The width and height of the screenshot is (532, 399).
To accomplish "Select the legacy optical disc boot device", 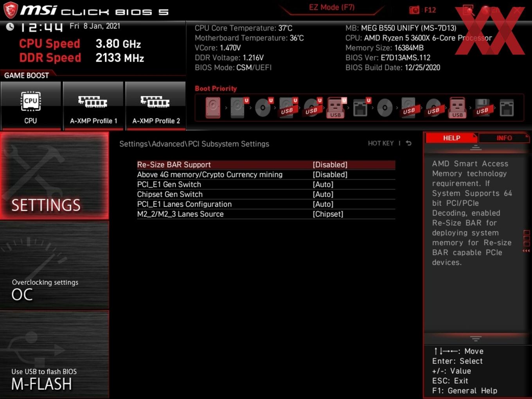I will click(x=385, y=108).
